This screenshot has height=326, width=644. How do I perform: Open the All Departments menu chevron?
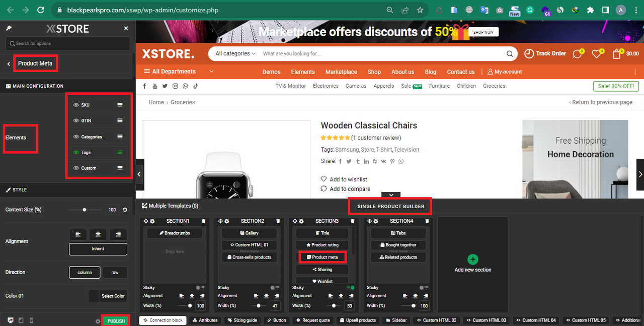pyautogui.click(x=211, y=72)
